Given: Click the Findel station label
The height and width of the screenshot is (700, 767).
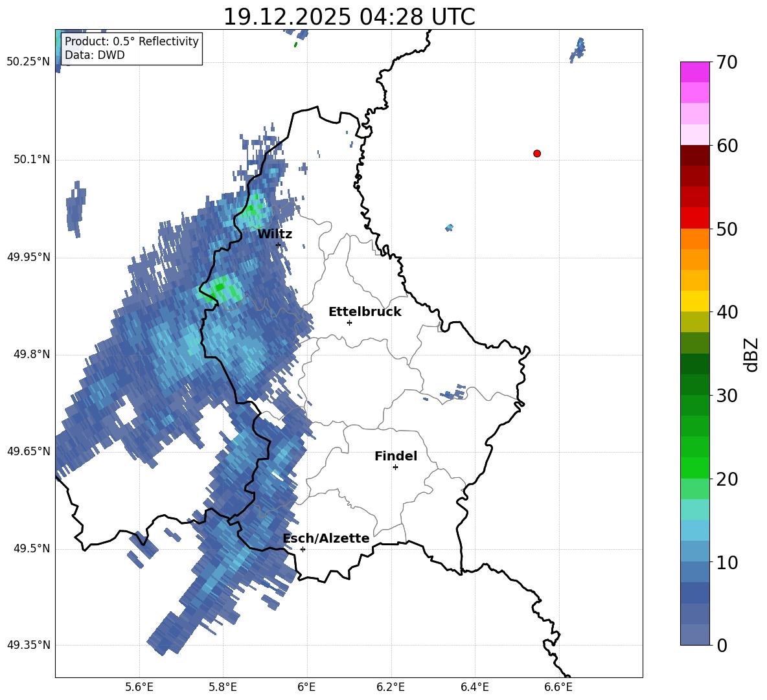Looking at the screenshot, I should (396, 456).
